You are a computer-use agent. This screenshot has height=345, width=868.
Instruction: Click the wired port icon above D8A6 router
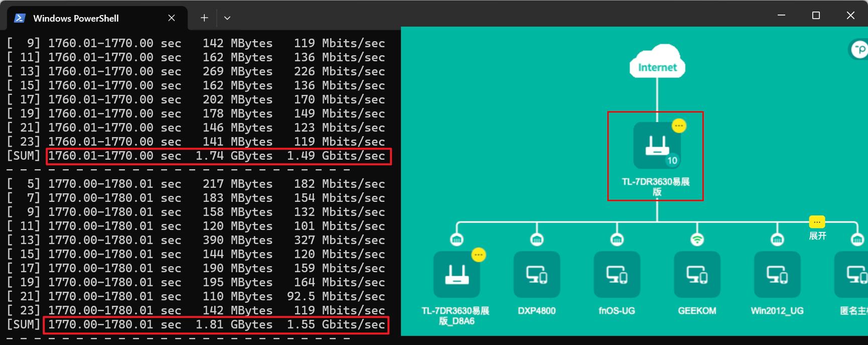[x=457, y=240]
